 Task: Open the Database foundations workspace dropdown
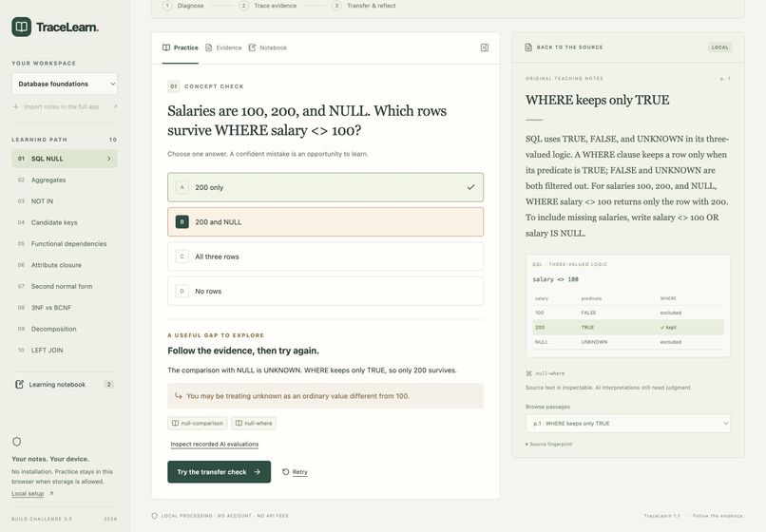[x=65, y=84]
